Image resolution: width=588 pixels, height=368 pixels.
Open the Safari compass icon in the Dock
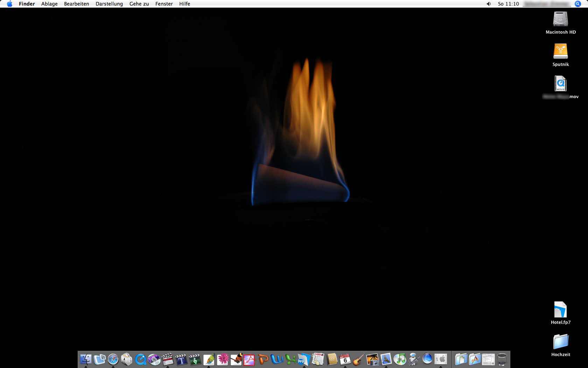[x=113, y=359]
